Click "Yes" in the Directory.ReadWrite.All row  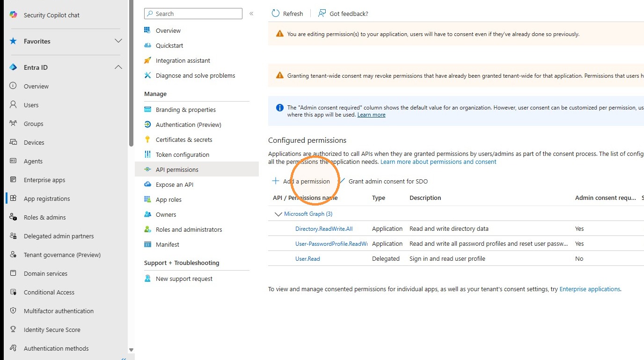(579, 228)
